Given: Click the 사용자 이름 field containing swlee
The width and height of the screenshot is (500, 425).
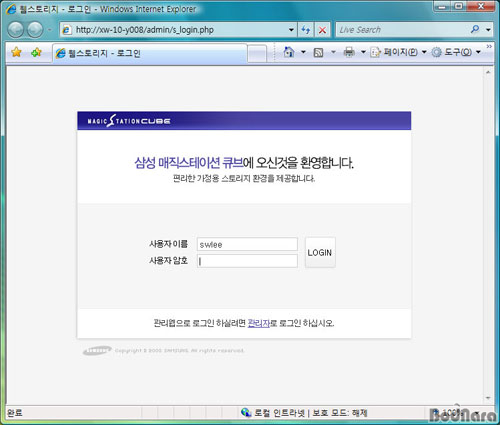Looking at the screenshot, I should coord(247,244).
